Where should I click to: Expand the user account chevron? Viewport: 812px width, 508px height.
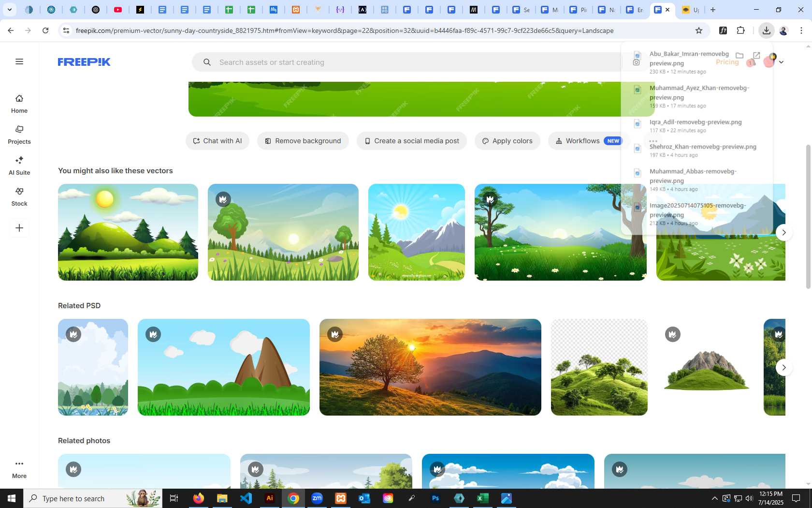[781, 62]
